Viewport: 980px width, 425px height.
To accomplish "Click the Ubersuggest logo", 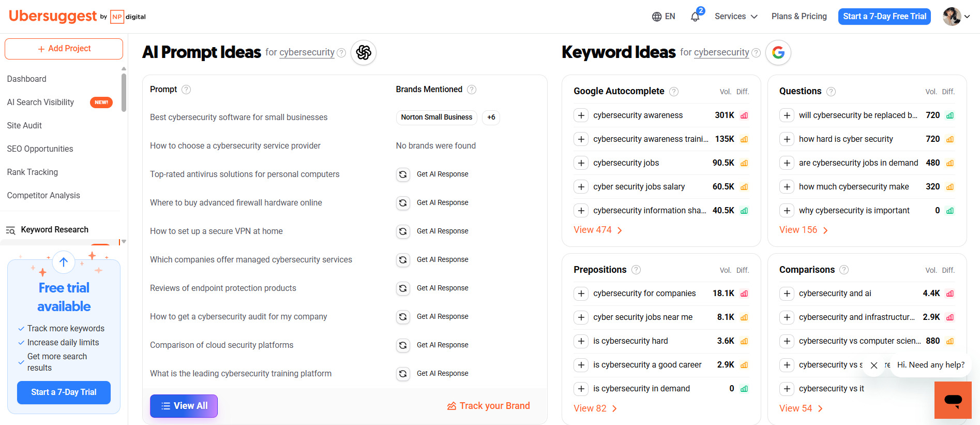I will click(52, 16).
